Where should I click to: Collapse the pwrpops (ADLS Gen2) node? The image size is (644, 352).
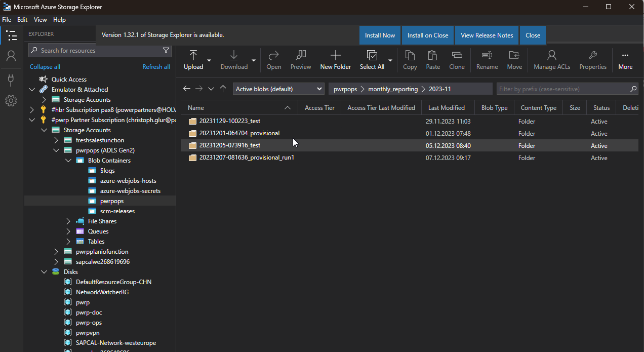pos(57,150)
